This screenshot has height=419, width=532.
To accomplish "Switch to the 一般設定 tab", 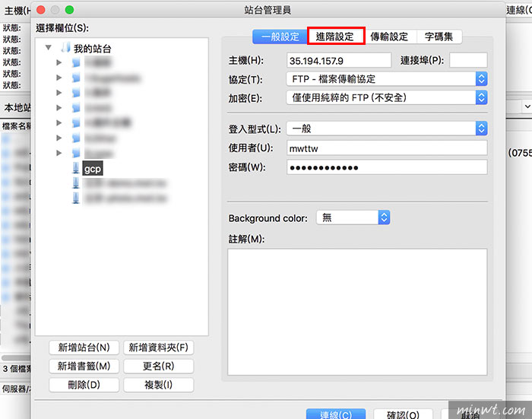I will [280, 37].
